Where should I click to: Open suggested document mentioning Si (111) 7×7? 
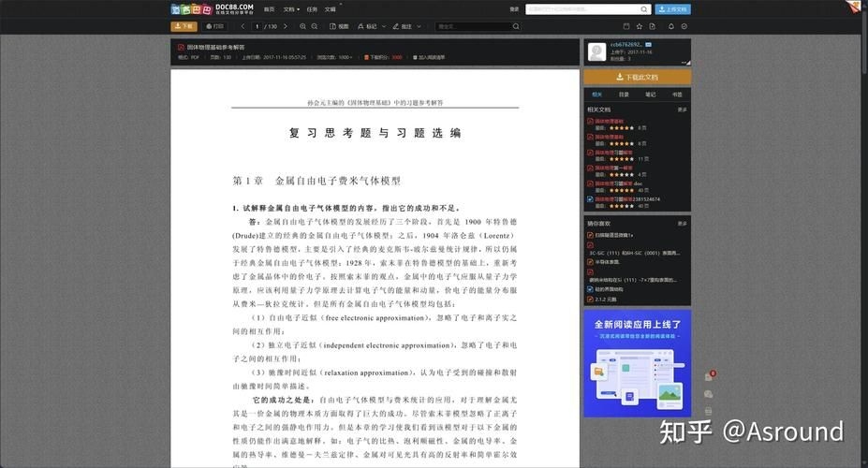pyautogui.click(x=633, y=280)
